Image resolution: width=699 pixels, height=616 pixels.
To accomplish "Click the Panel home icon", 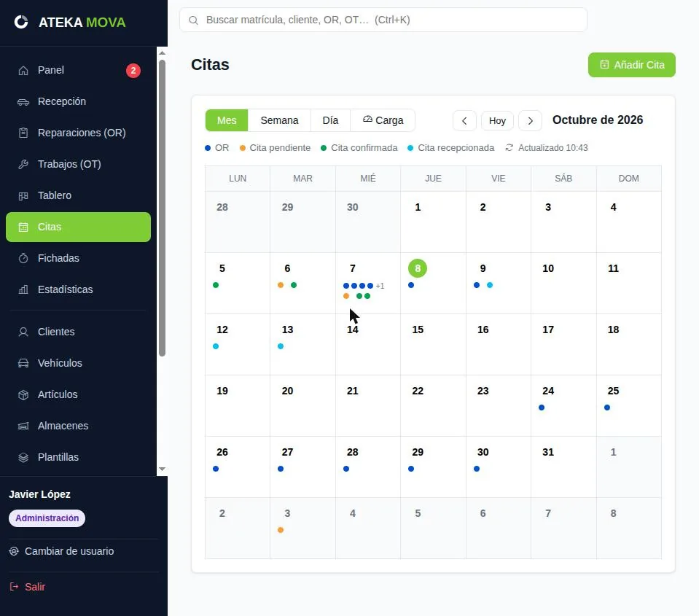I will click(23, 71).
